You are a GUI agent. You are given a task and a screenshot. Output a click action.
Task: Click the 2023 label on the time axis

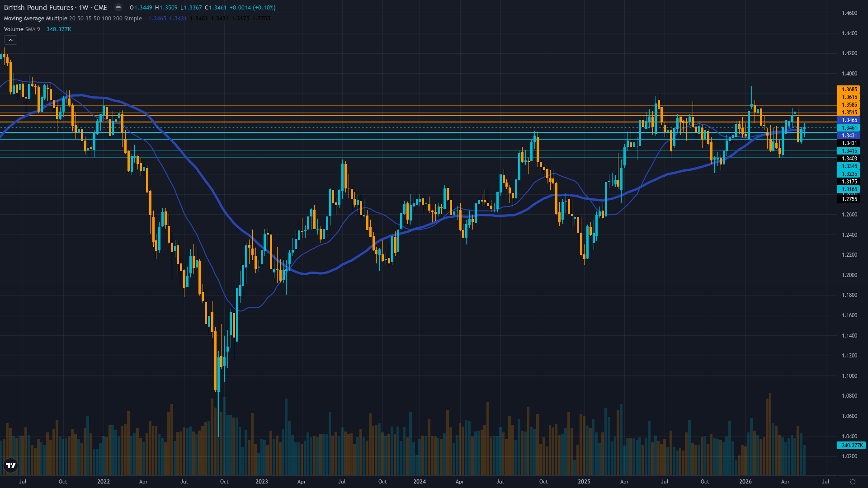click(x=262, y=482)
